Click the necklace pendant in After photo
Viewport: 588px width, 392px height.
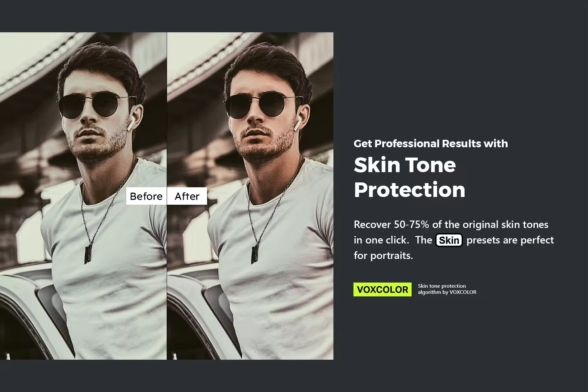coord(255,254)
